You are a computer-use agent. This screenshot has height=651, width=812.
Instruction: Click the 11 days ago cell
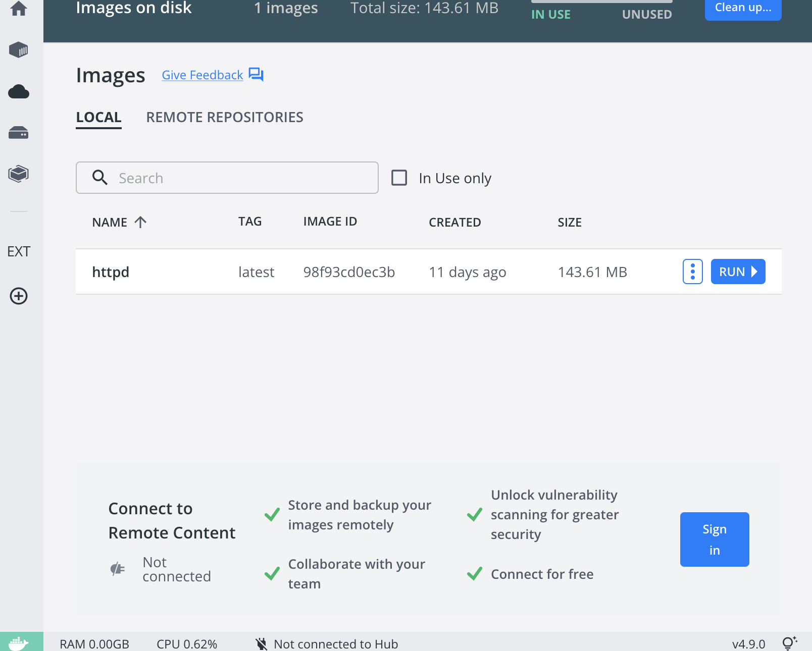pyautogui.click(x=468, y=273)
